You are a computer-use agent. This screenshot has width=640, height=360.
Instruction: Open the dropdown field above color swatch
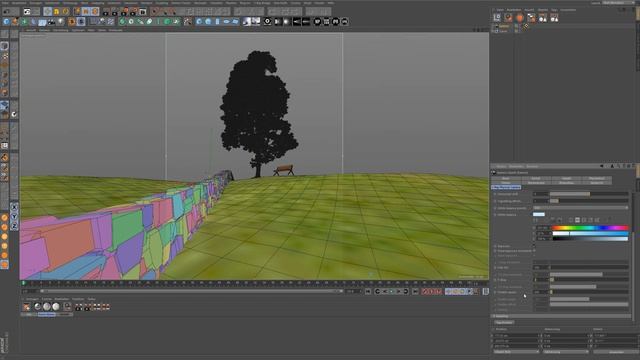580,208
